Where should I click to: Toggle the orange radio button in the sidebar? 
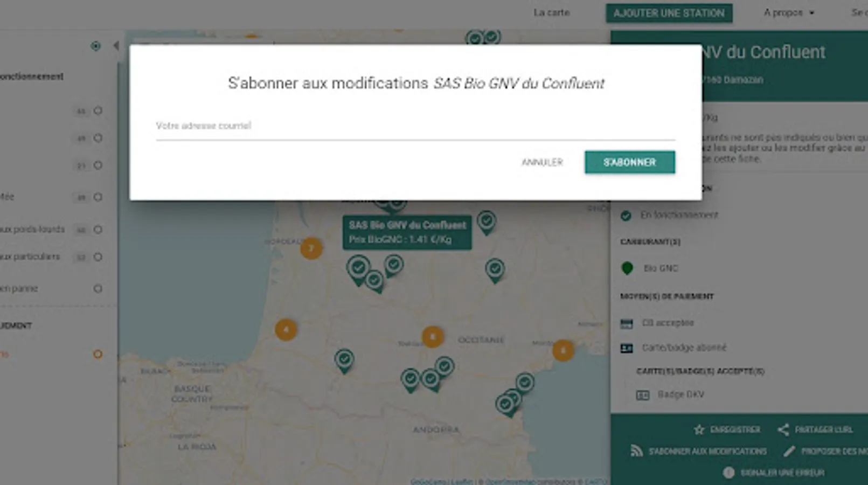(98, 354)
